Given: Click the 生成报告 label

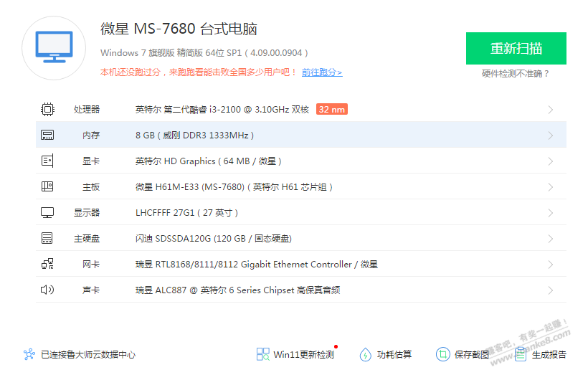Looking at the screenshot, I should coord(549,354).
